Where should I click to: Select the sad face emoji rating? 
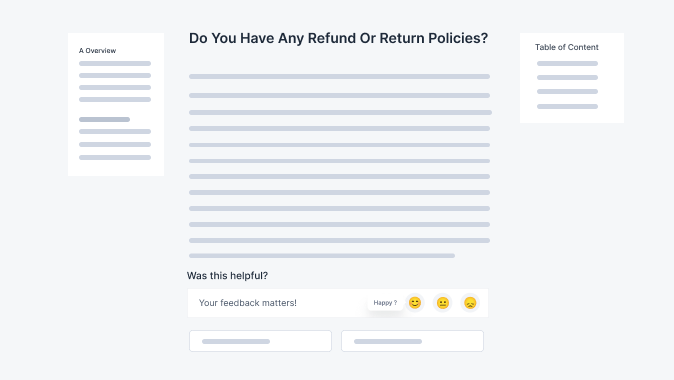point(470,303)
